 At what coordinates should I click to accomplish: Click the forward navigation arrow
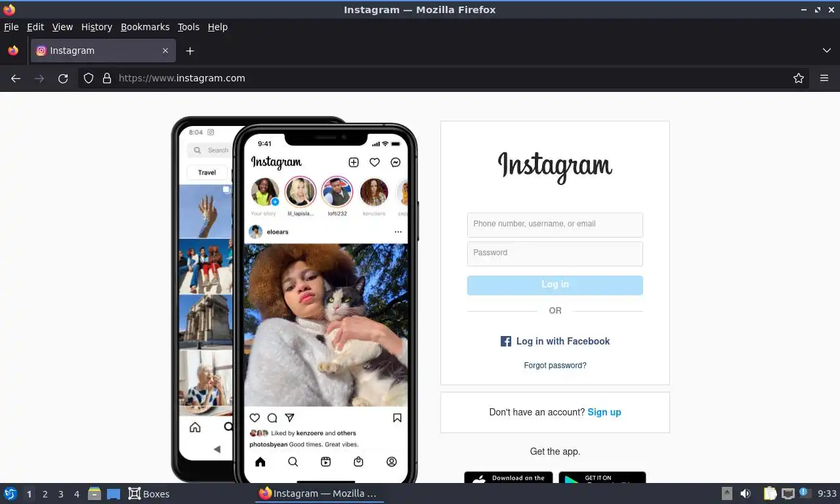(39, 78)
